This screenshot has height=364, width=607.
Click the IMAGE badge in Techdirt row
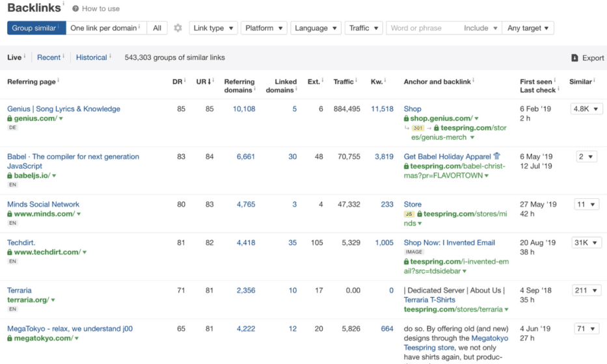coord(414,252)
